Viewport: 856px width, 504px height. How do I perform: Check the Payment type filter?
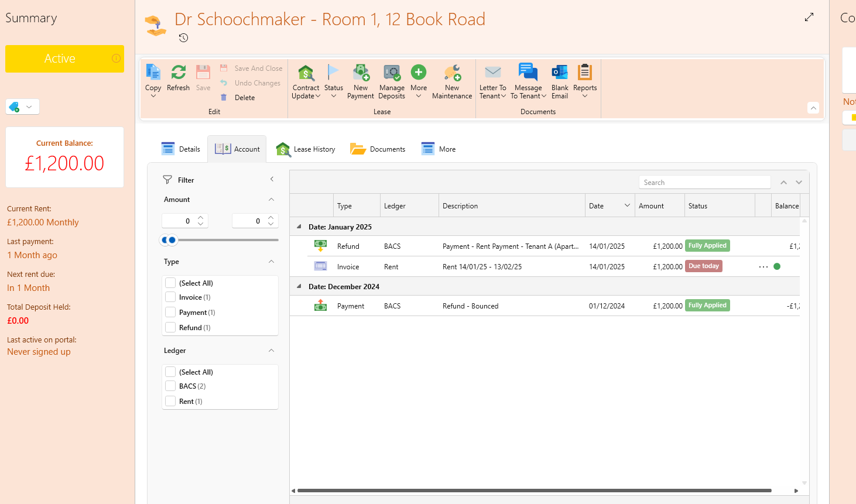[170, 313]
